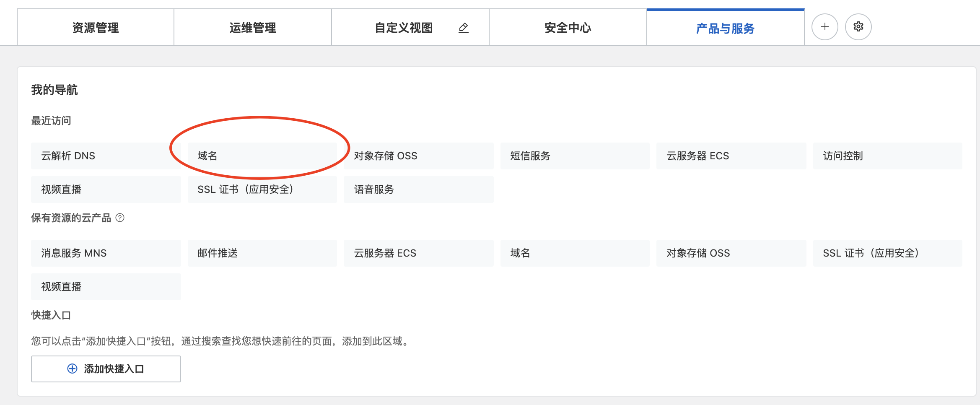点击最近访问中的视频直播
Screen dimensions: 980x405
coord(106,189)
